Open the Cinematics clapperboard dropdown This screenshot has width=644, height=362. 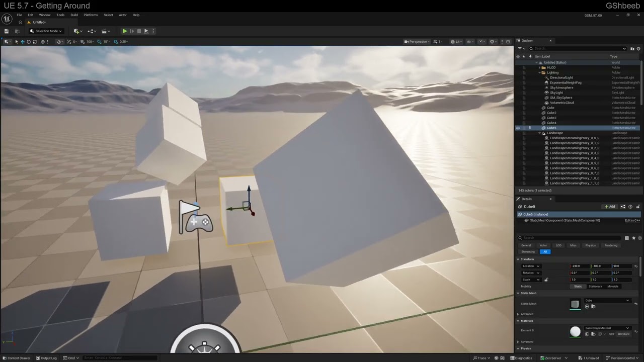click(105, 31)
